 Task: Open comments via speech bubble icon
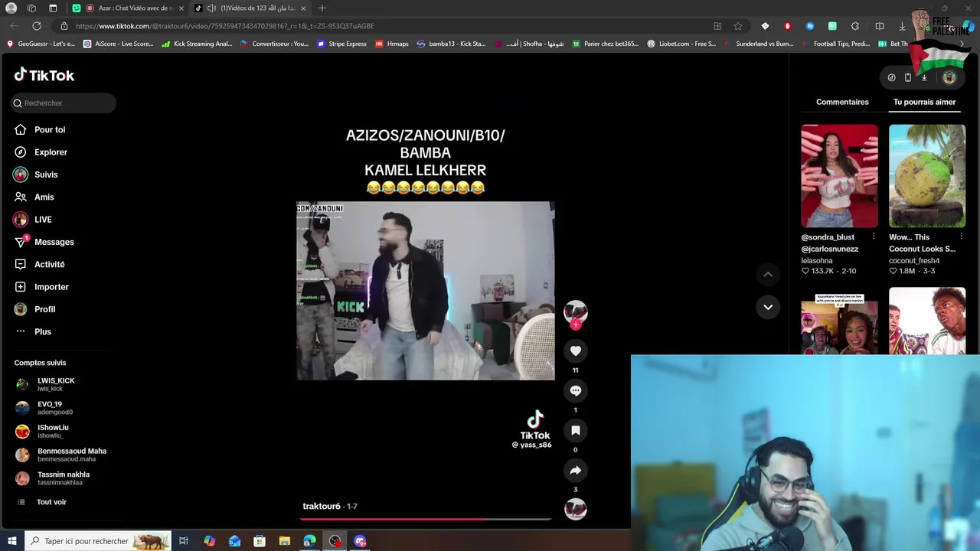coord(576,390)
